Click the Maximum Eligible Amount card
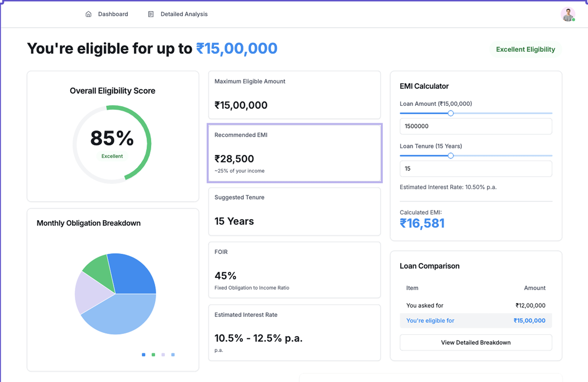The height and width of the screenshot is (382, 588). (x=294, y=95)
